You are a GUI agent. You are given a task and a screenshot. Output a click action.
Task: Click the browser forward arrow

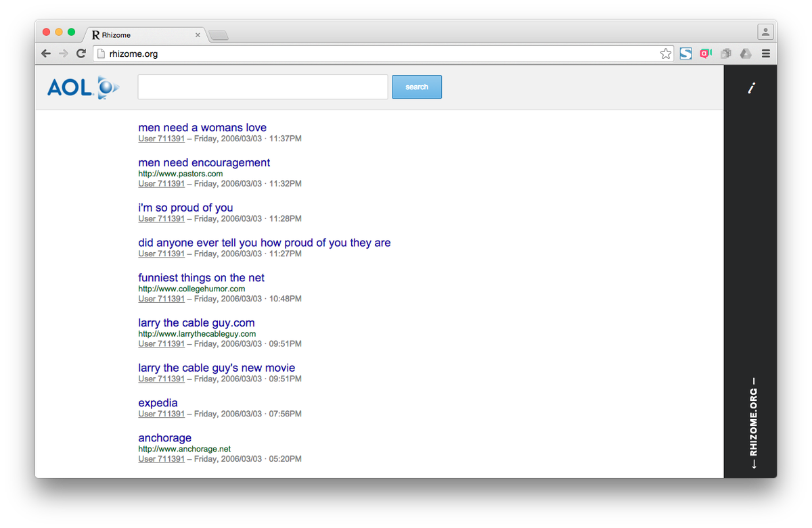[x=64, y=53]
